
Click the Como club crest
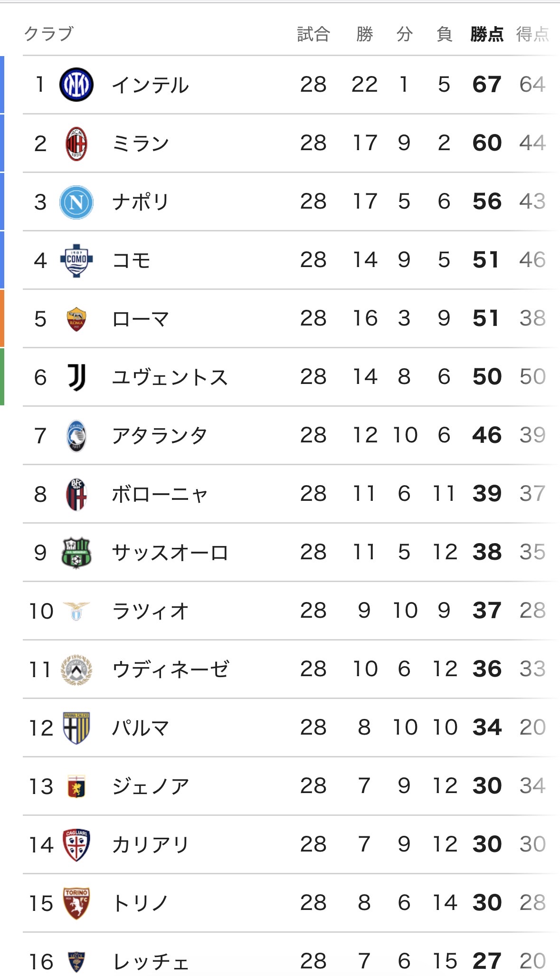pos(76,260)
